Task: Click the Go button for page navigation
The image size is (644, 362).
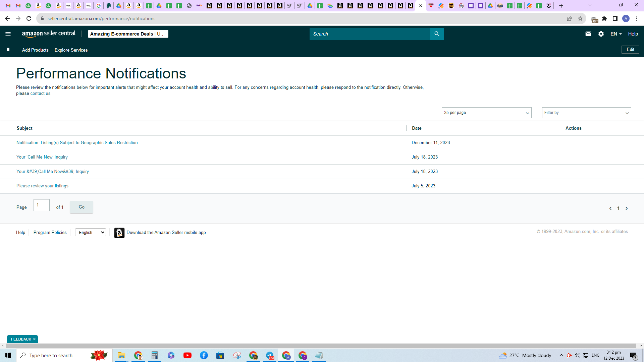Action: tap(82, 207)
